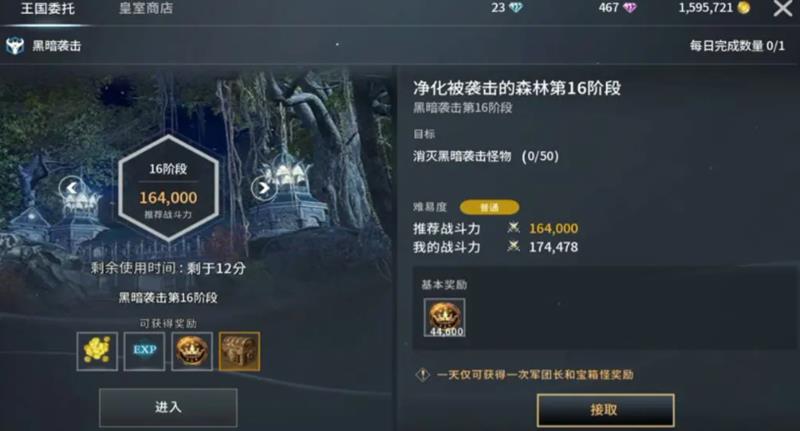Select the treasure chest reward icon
The height and width of the screenshot is (431, 800).
pyautogui.click(x=239, y=351)
